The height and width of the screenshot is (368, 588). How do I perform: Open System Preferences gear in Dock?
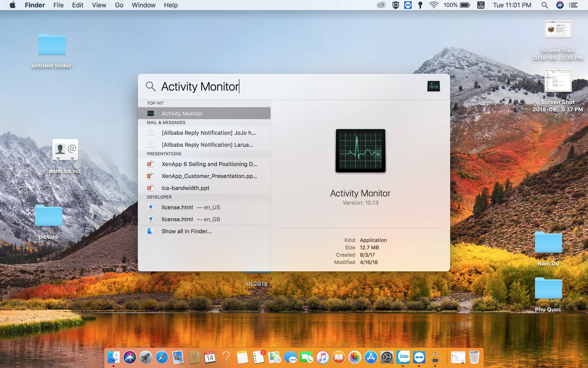coord(387,357)
